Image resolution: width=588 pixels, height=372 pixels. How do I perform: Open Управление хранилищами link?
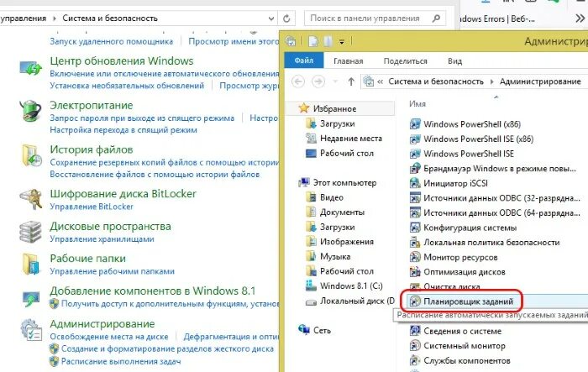point(102,238)
